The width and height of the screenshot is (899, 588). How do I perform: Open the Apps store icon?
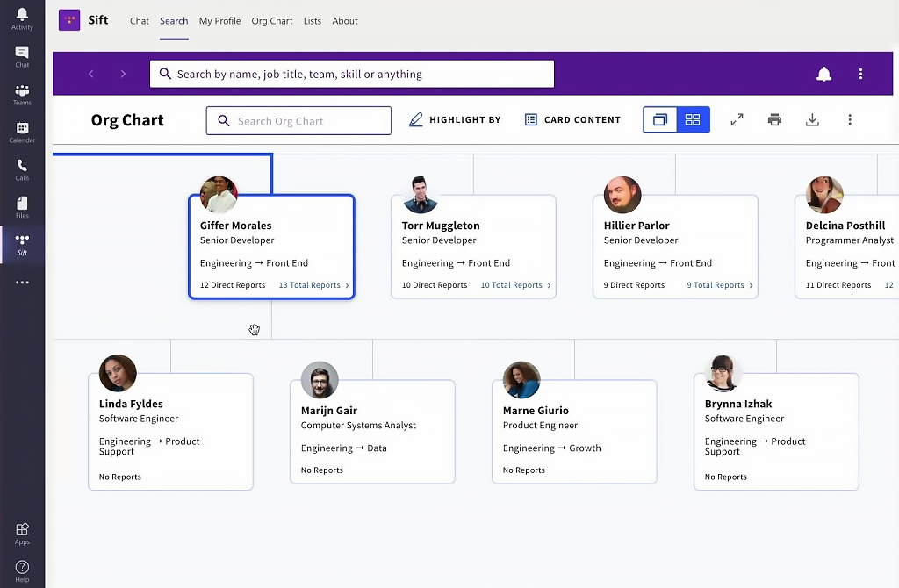tap(22, 534)
